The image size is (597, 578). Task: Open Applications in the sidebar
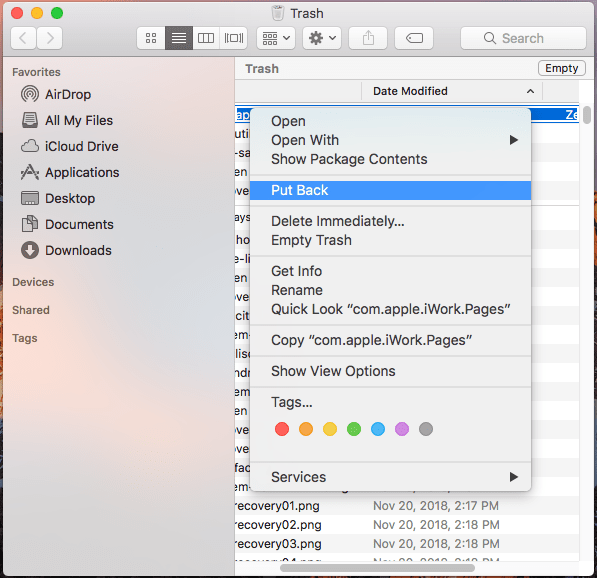coord(70,172)
